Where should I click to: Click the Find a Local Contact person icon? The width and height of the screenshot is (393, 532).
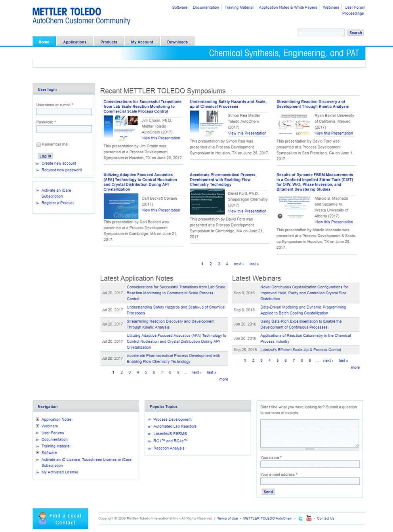click(x=42, y=519)
